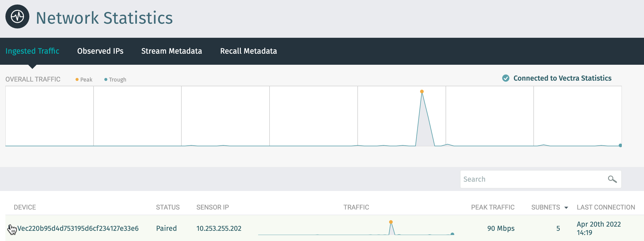Click the Network Statistics heartbeat logo icon
This screenshot has width=644, height=241.
pyautogui.click(x=17, y=17)
